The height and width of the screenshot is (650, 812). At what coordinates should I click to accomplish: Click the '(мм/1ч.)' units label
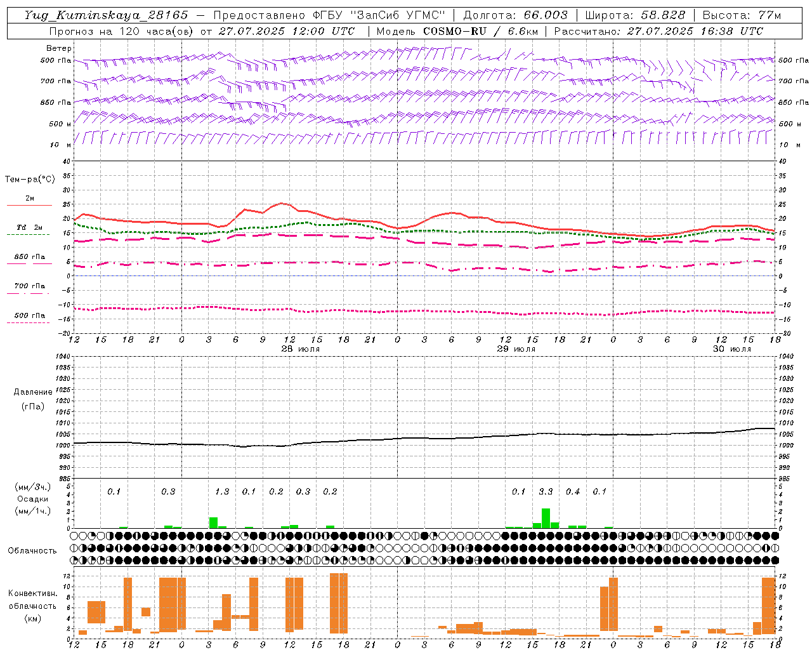(x=32, y=511)
